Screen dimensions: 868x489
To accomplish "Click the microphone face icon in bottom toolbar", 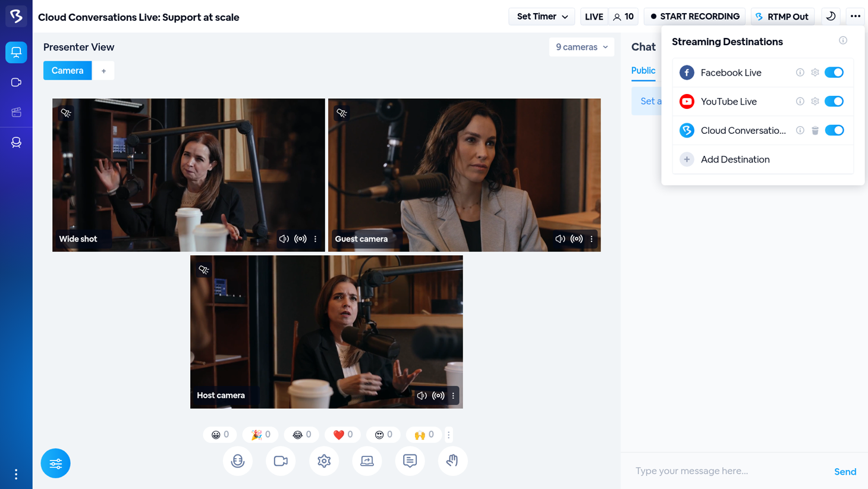I will (238, 461).
